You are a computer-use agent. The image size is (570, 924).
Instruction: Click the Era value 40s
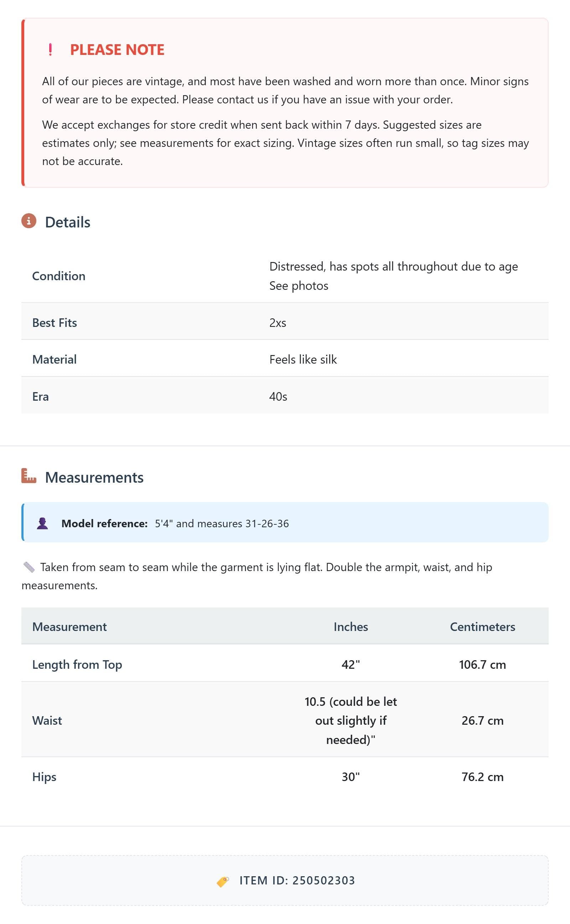pos(278,396)
